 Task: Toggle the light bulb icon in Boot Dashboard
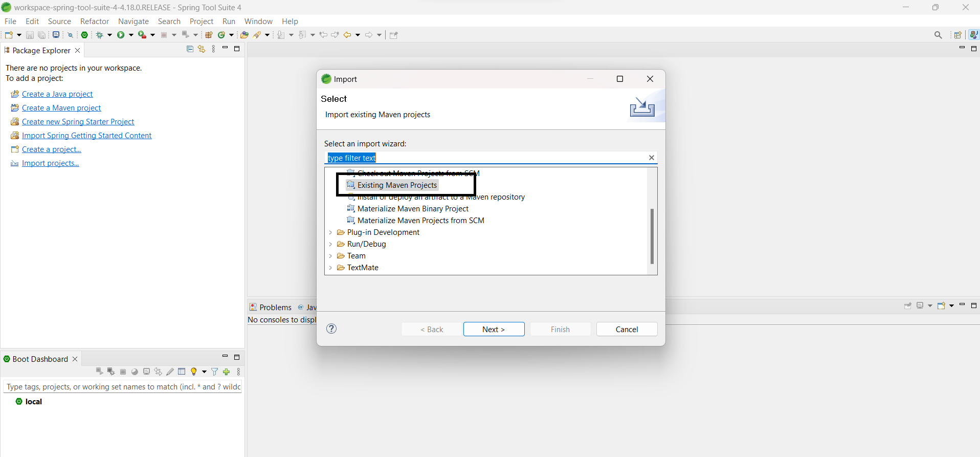pyautogui.click(x=194, y=372)
